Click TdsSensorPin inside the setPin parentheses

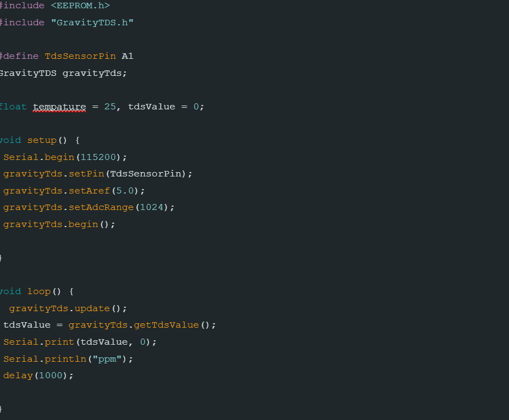146,174
